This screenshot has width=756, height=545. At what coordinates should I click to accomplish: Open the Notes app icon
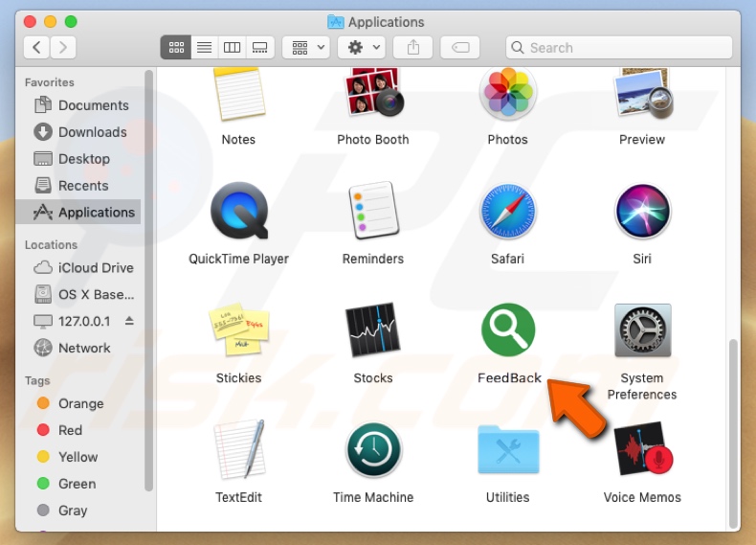pyautogui.click(x=239, y=94)
